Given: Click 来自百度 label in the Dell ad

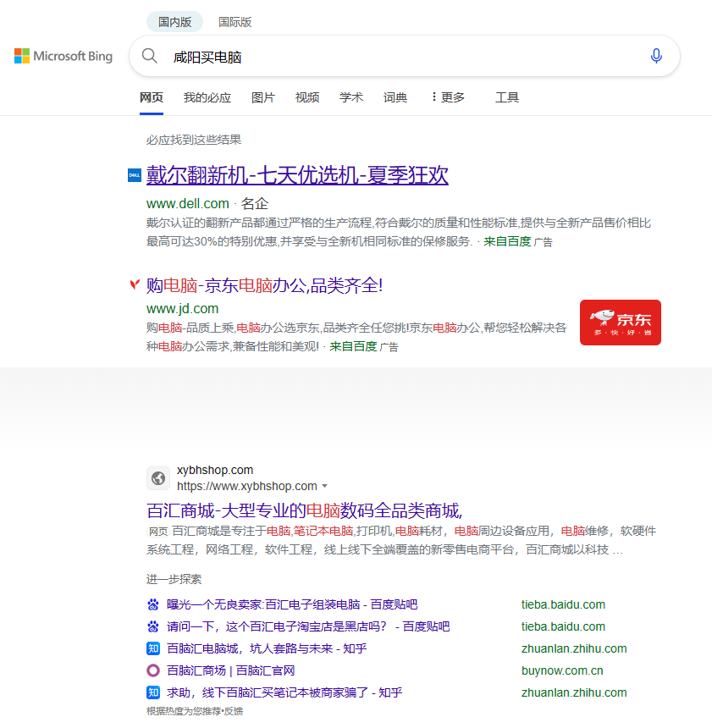Looking at the screenshot, I should [x=507, y=241].
